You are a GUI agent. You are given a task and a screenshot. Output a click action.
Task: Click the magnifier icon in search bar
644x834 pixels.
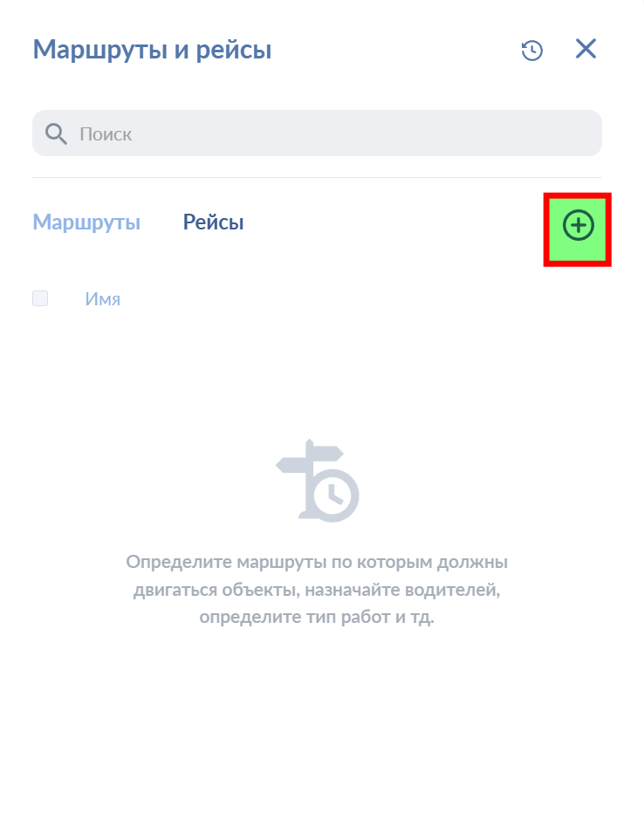click(56, 133)
